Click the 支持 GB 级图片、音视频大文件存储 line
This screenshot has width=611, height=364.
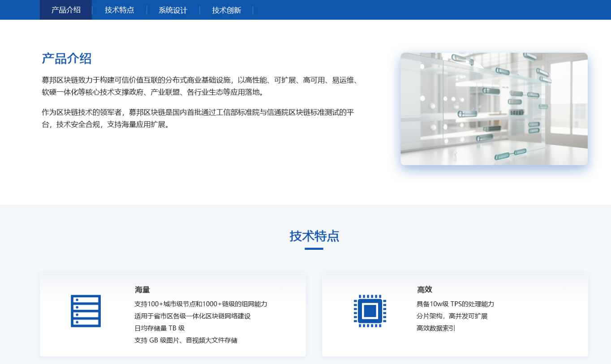click(x=185, y=340)
